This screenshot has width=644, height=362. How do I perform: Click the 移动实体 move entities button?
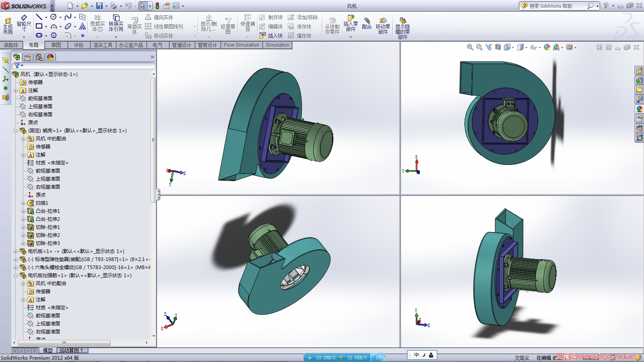pos(159,36)
